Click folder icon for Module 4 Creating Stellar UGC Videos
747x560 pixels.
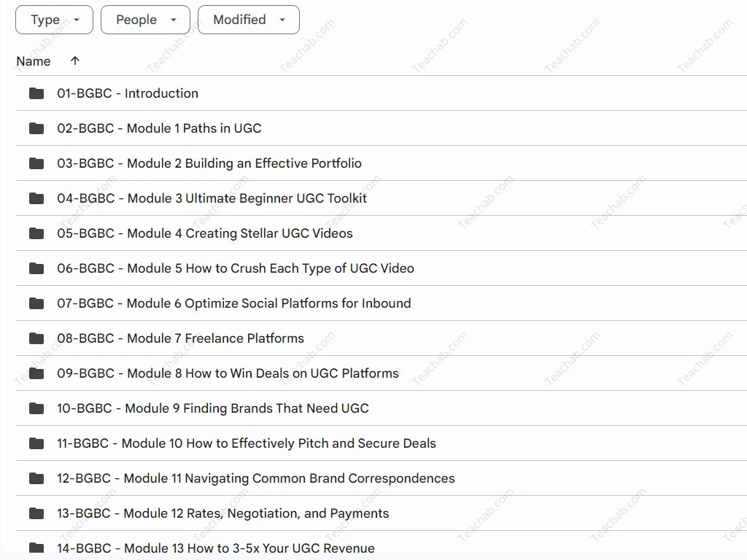[36, 233]
